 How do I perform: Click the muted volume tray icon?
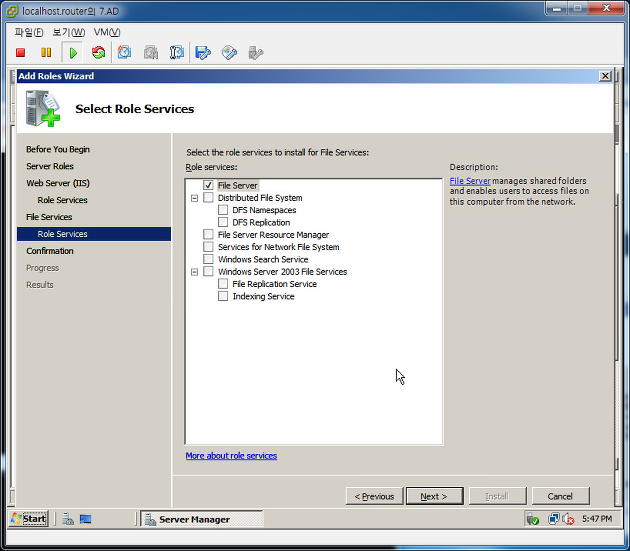pyautogui.click(x=568, y=519)
